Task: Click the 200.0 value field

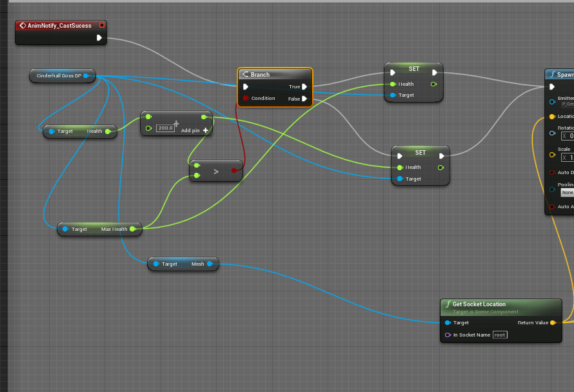Action: coord(166,128)
